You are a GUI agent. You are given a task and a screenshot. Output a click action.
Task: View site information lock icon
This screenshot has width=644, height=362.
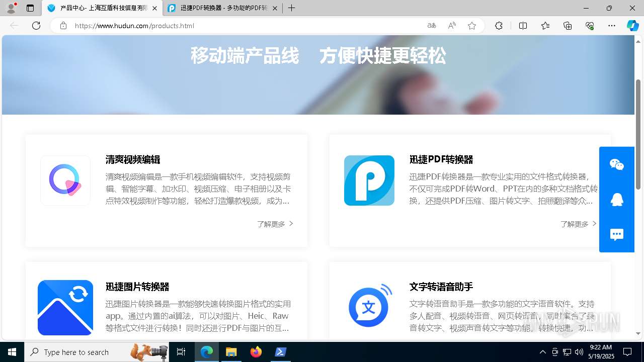coord(63,26)
